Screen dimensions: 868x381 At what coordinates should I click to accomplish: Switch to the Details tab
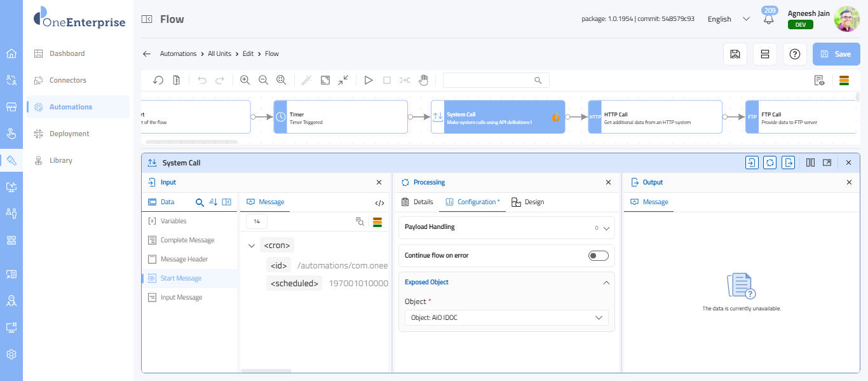click(x=417, y=202)
